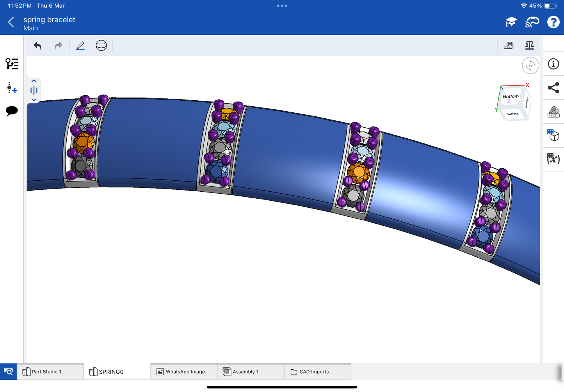Open the comments speech bubble
This screenshot has width=564, height=392.
(12, 111)
